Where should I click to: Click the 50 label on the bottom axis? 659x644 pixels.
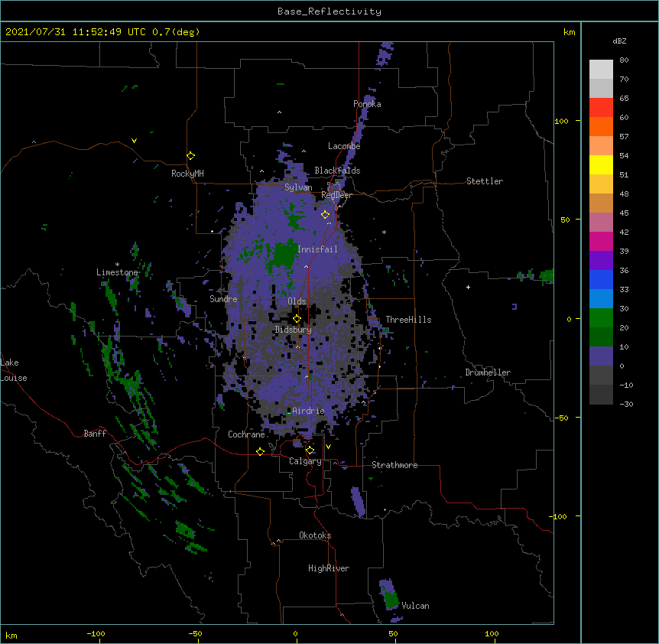pos(393,633)
